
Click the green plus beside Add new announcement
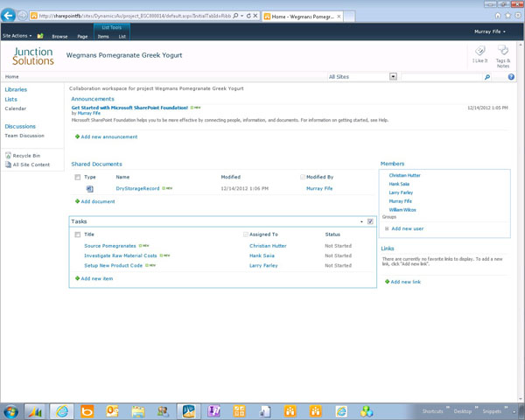[x=77, y=136]
